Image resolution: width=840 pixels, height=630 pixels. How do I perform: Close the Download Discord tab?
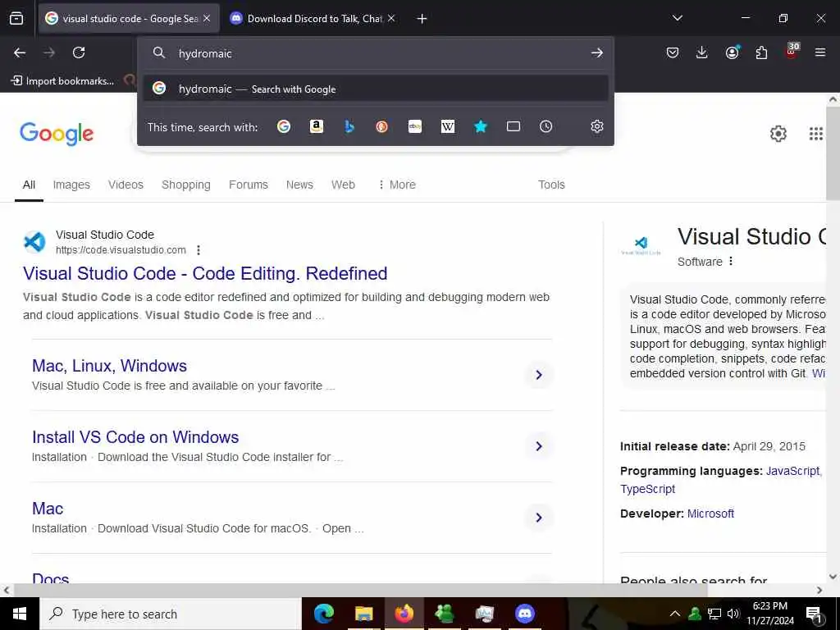coord(391,18)
